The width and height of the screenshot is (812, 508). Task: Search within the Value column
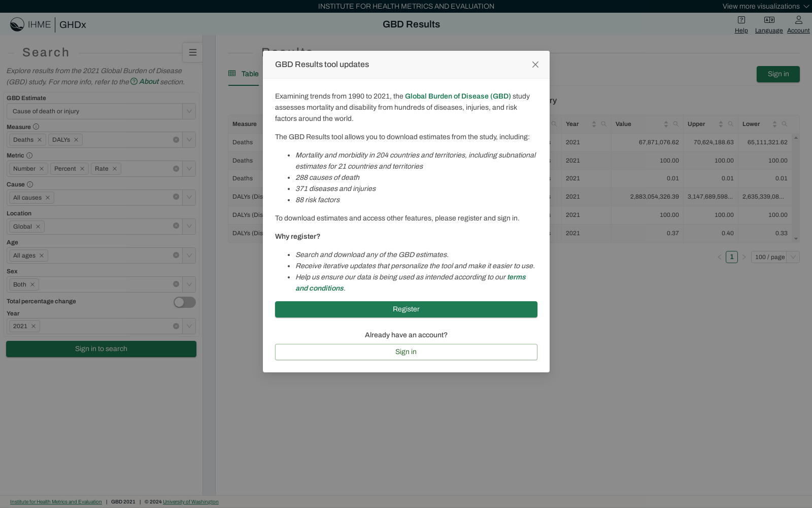(676, 124)
